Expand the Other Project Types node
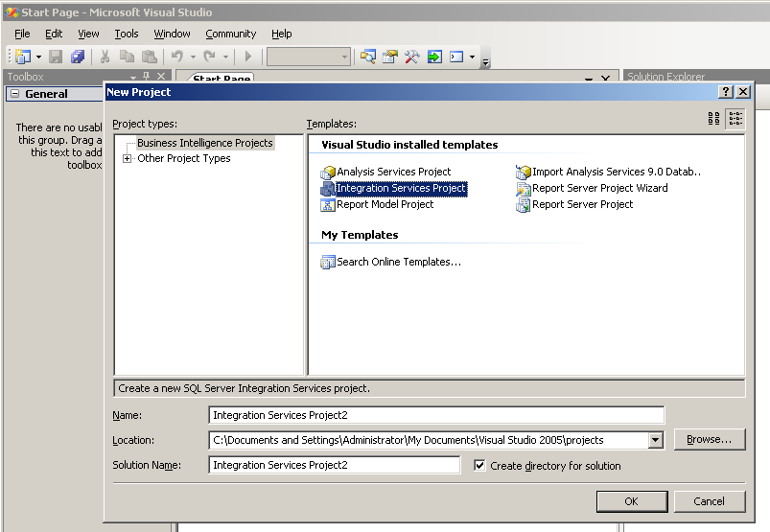The image size is (770, 532). pos(128,158)
